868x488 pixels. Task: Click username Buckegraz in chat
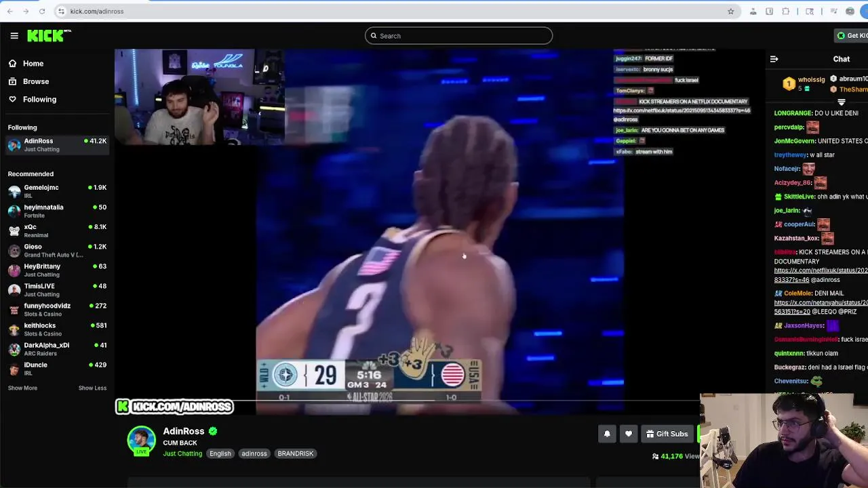[790, 367]
